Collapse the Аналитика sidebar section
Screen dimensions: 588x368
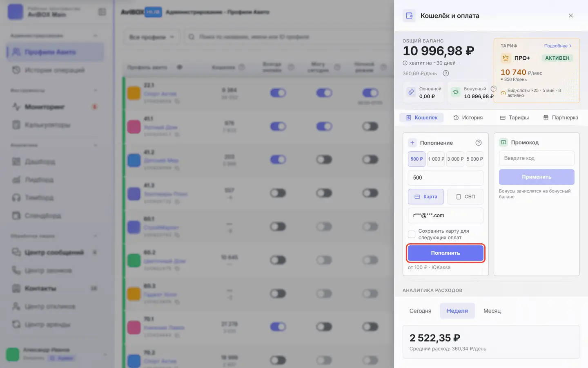pyautogui.click(x=96, y=145)
